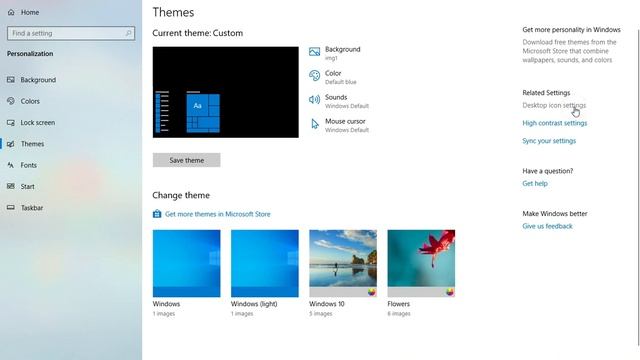The height and width of the screenshot is (360, 640).
Task: Click the Colors palette icon in sidebar
Action: point(11,101)
